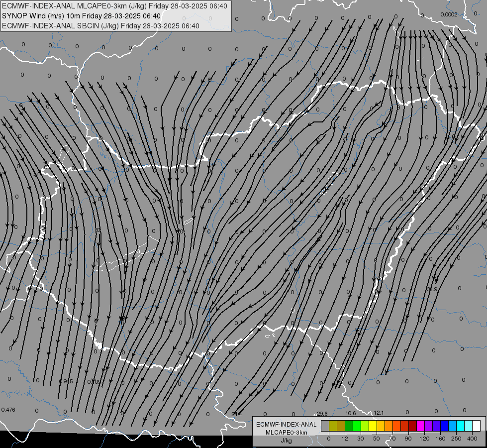Viewport: 487px width, 448px height.
Task: Click the map value 0.0002
Action: (x=449, y=14)
